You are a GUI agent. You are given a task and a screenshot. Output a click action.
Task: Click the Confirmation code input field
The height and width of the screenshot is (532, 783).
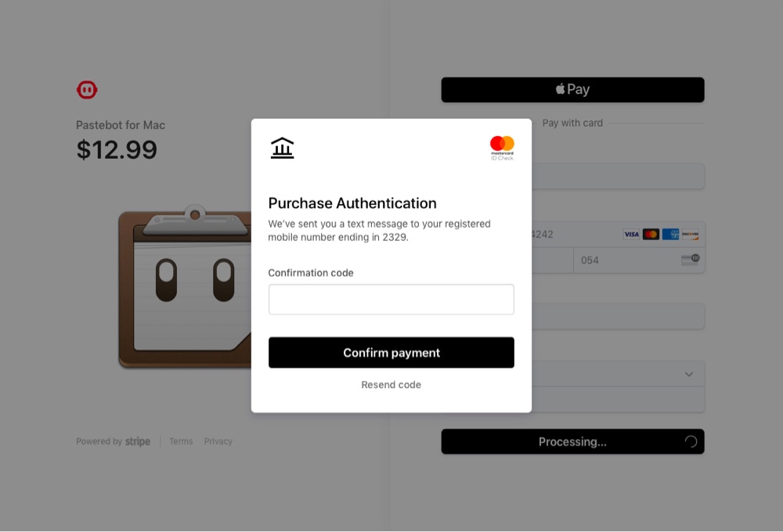click(x=391, y=299)
